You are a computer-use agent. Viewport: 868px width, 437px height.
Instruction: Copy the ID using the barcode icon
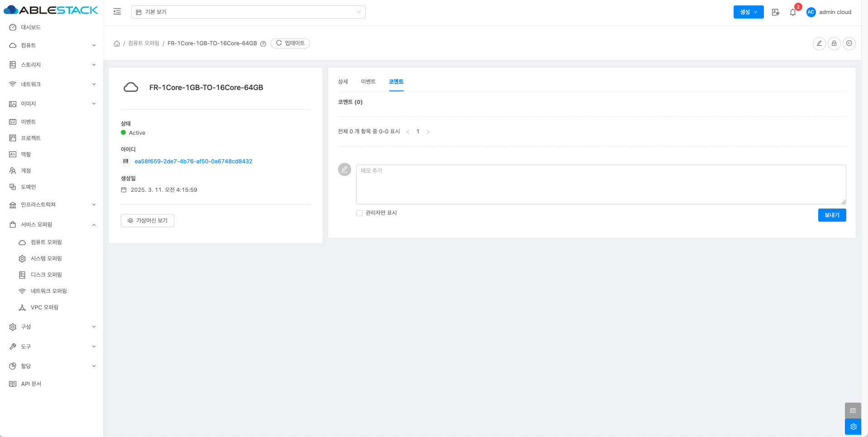click(126, 161)
